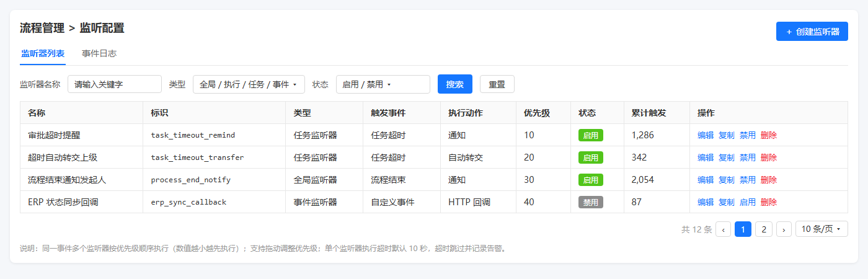Open the 事件日志 tab
Image resolution: width=868 pixels, height=279 pixels.
click(x=99, y=53)
